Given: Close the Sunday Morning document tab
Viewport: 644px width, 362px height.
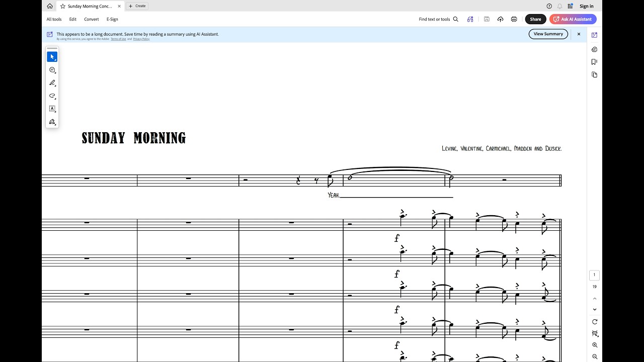Looking at the screenshot, I should (119, 6).
